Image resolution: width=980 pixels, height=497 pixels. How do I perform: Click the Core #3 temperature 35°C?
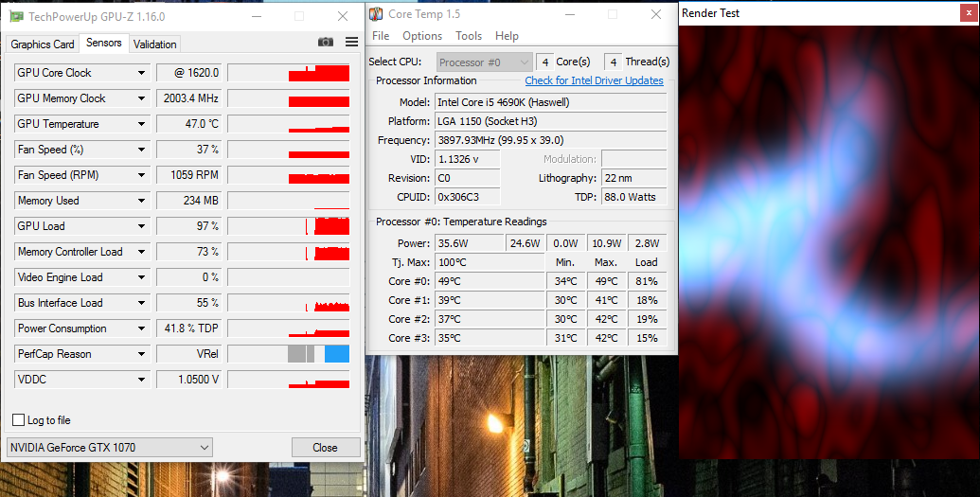490,338
